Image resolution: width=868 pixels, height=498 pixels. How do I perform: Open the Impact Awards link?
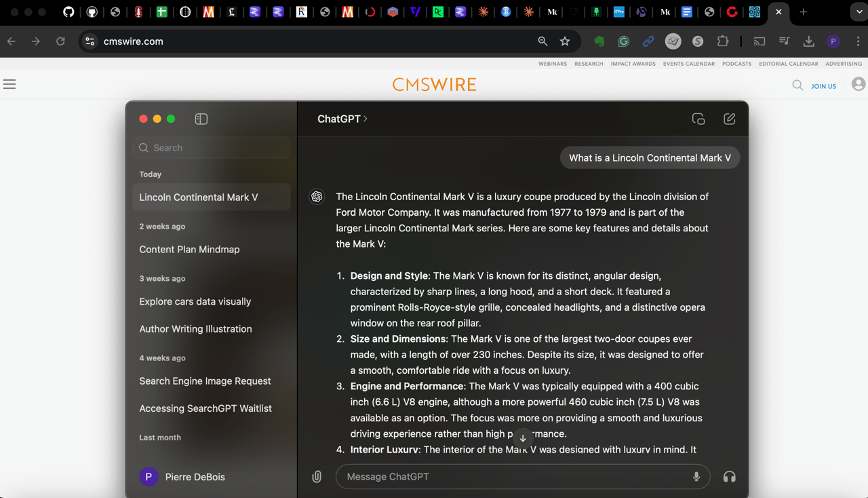pos(633,64)
